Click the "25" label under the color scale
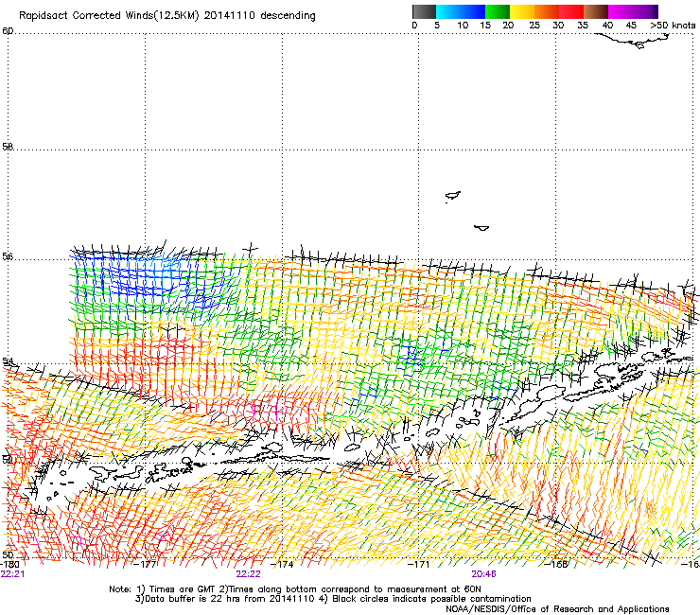700x615 pixels. (x=534, y=26)
